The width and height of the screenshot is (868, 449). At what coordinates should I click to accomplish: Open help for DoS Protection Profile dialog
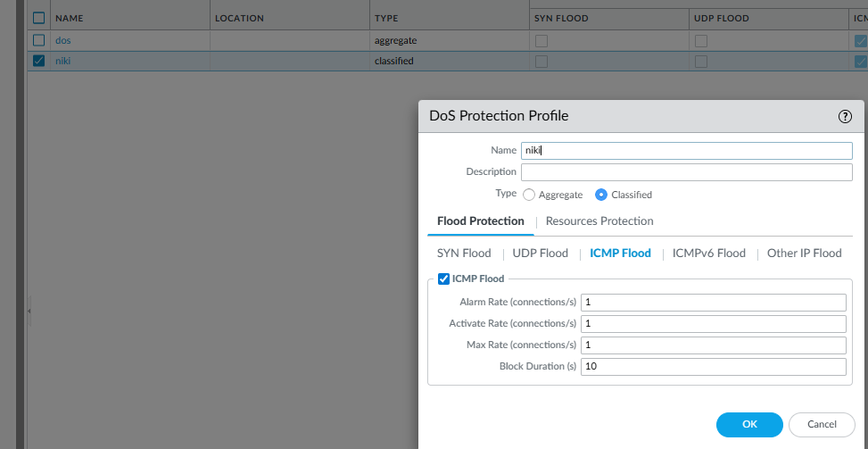click(845, 116)
